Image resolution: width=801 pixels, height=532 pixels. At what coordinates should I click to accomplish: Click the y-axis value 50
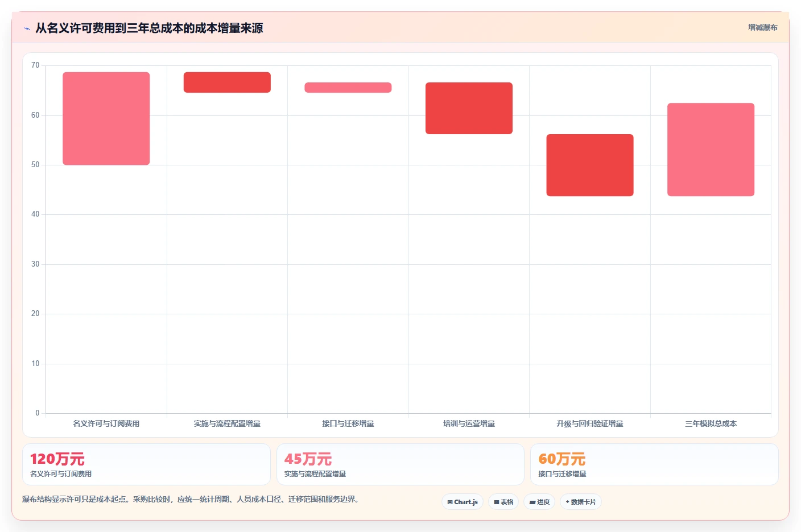pos(35,165)
